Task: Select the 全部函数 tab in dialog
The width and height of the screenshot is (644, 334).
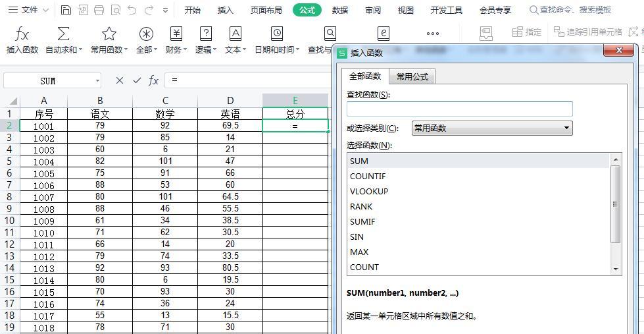Action: (365, 76)
